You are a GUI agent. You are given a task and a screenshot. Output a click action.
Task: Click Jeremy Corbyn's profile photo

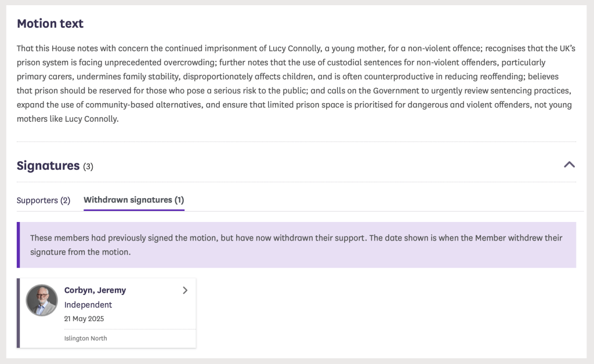click(42, 300)
